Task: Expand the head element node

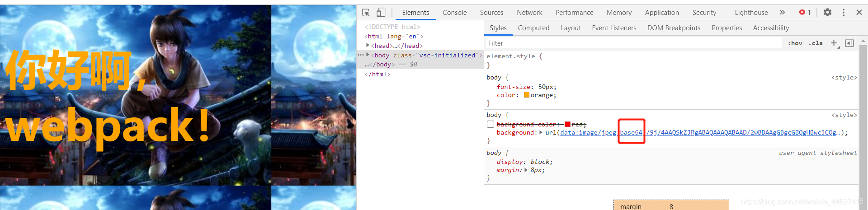Action: [x=368, y=45]
